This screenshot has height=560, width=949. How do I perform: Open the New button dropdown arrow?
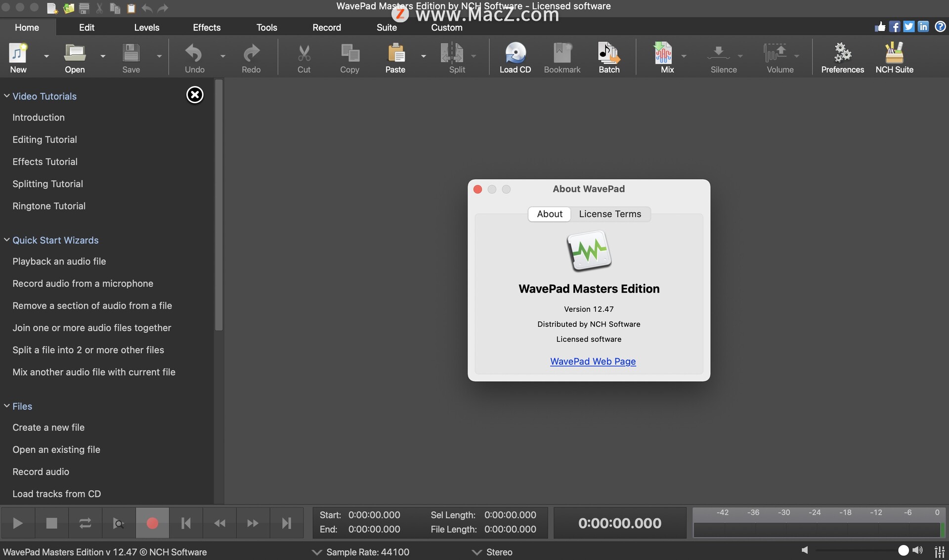[x=46, y=56]
